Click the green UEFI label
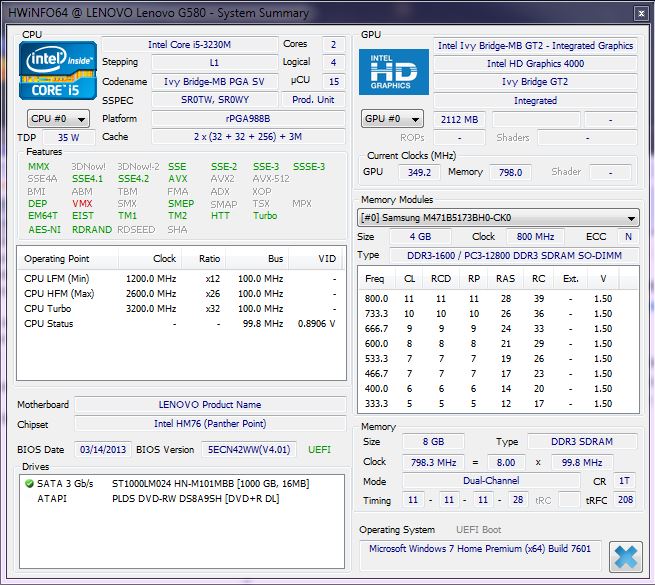The width and height of the screenshot is (655, 585). (x=319, y=450)
